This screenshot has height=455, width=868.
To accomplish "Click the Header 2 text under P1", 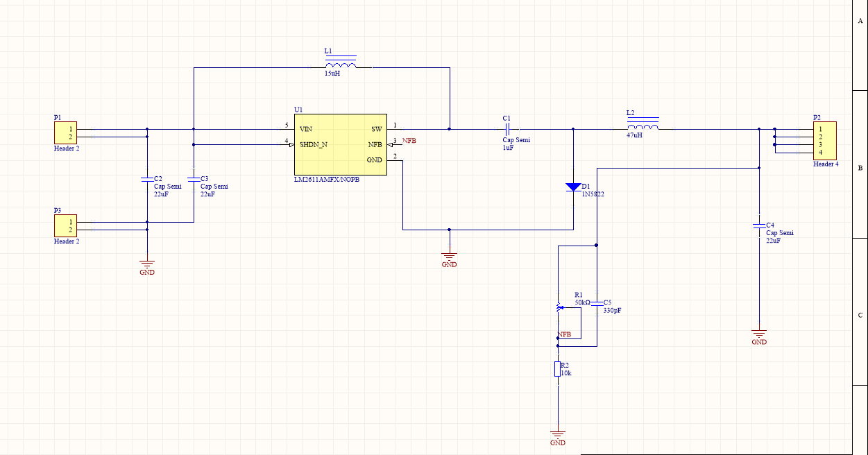I will [x=67, y=148].
